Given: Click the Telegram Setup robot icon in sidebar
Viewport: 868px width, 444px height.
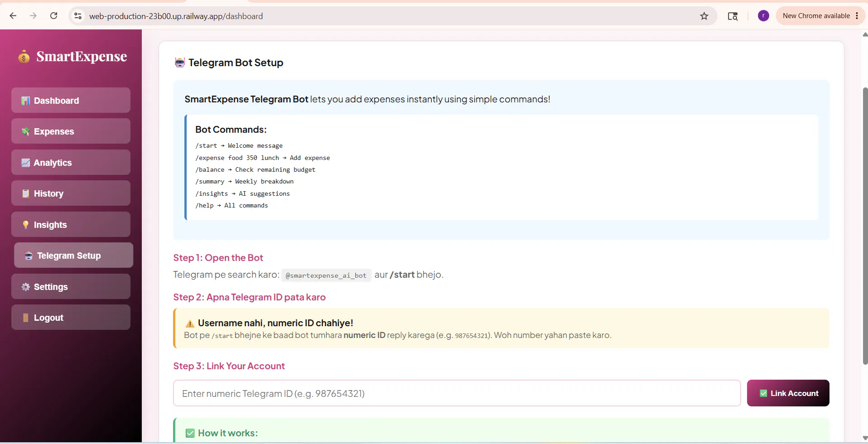Looking at the screenshot, I should pos(29,256).
